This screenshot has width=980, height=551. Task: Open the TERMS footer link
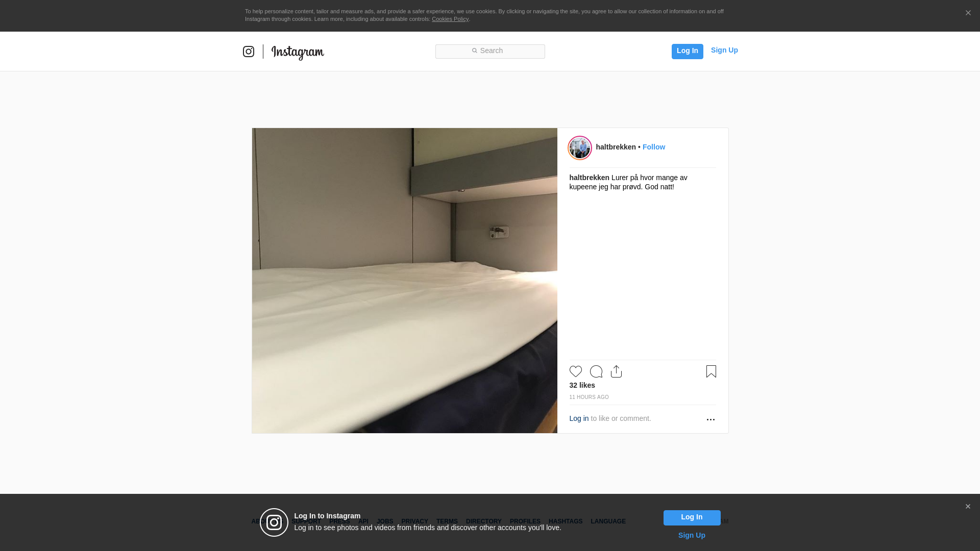click(447, 521)
